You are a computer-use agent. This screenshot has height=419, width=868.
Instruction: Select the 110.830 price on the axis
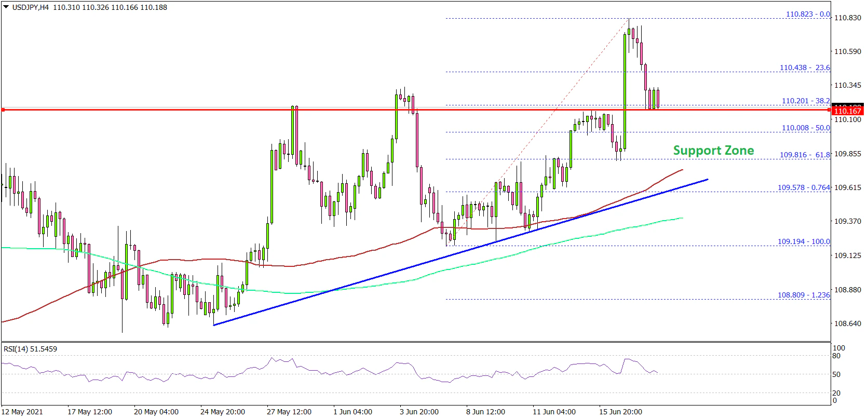click(847, 18)
